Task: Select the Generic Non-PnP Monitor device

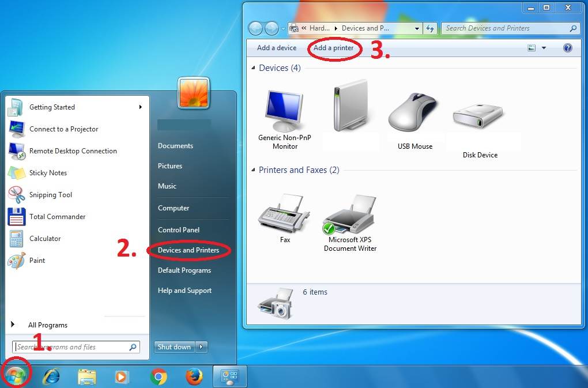Action: [285, 119]
